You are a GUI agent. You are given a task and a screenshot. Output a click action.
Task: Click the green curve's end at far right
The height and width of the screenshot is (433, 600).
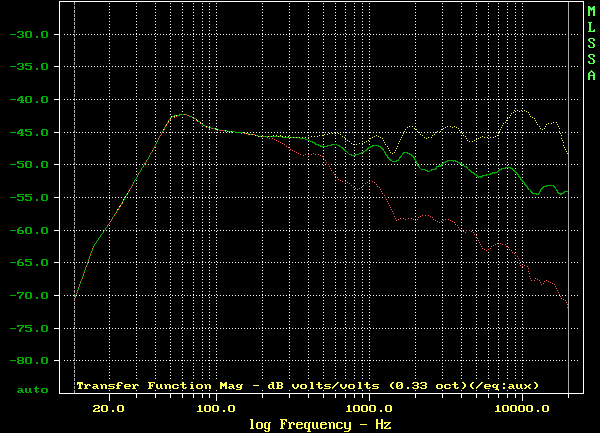(x=567, y=191)
